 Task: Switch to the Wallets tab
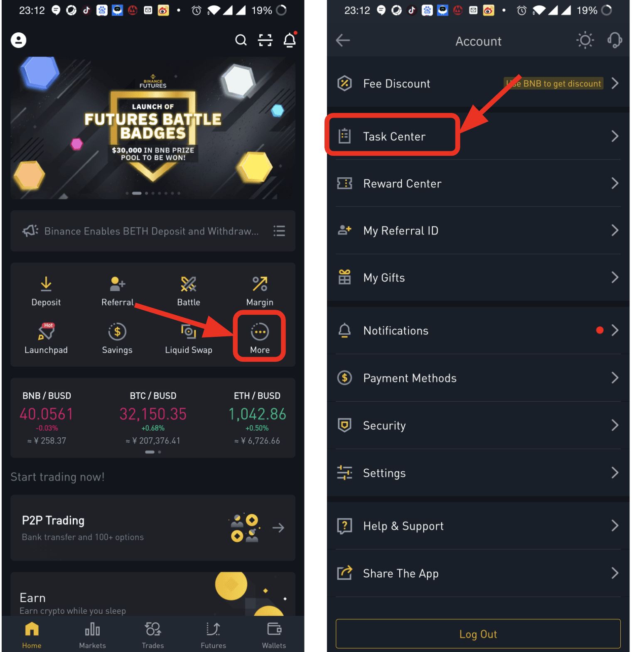click(x=274, y=635)
